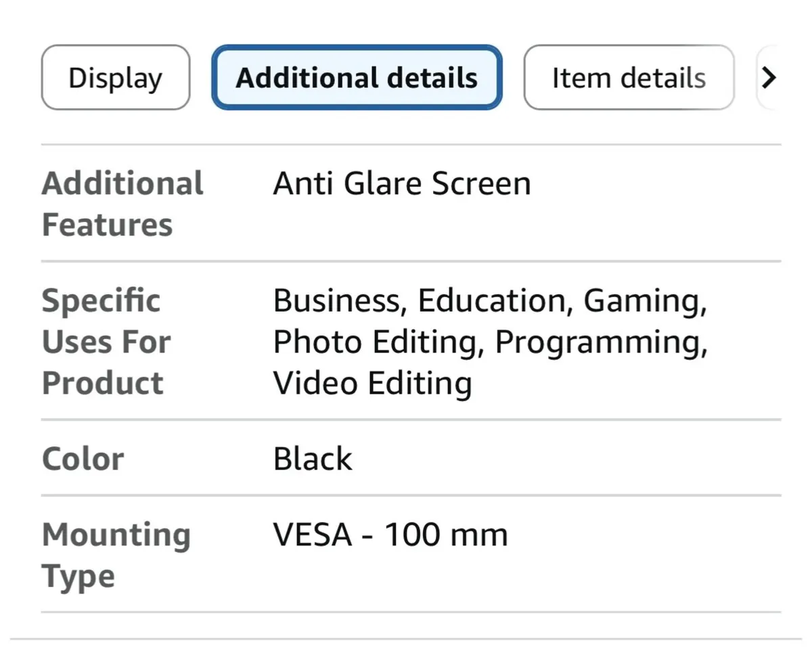Click the Specific Uses For Product label
The width and height of the screenshot is (812, 667).
coord(106,342)
